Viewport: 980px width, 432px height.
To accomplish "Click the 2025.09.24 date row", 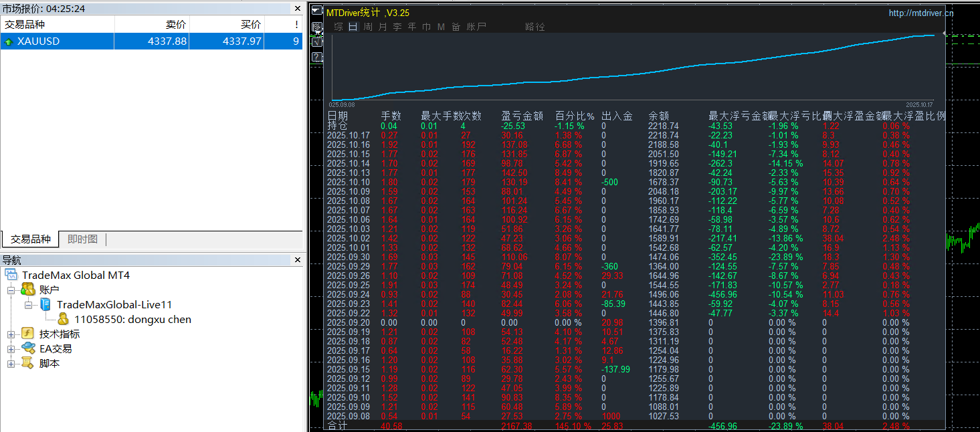I will coord(349,294).
